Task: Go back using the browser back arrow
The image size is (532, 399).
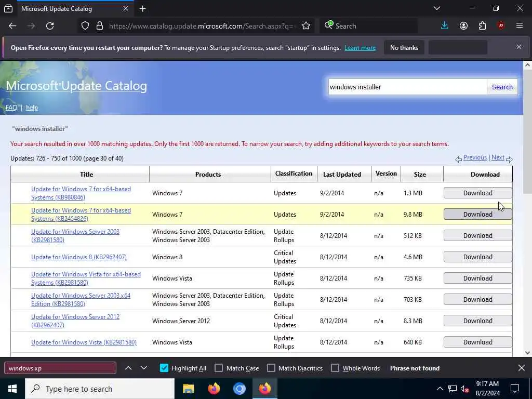Action: click(x=12, y=26)
